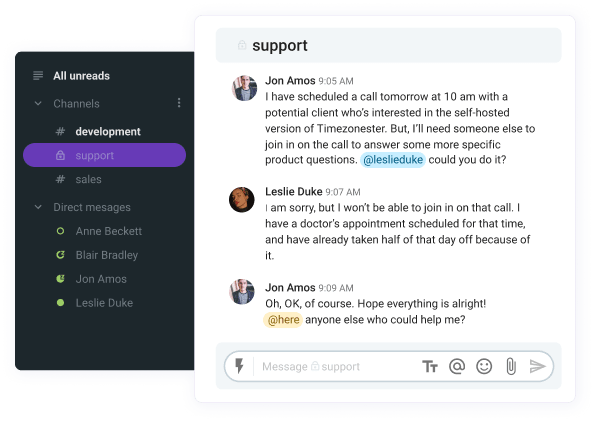The height and width of the screenshot is (421, 594).
Task: Click the All unreads list icon
Action: click(x=38, y=76)
